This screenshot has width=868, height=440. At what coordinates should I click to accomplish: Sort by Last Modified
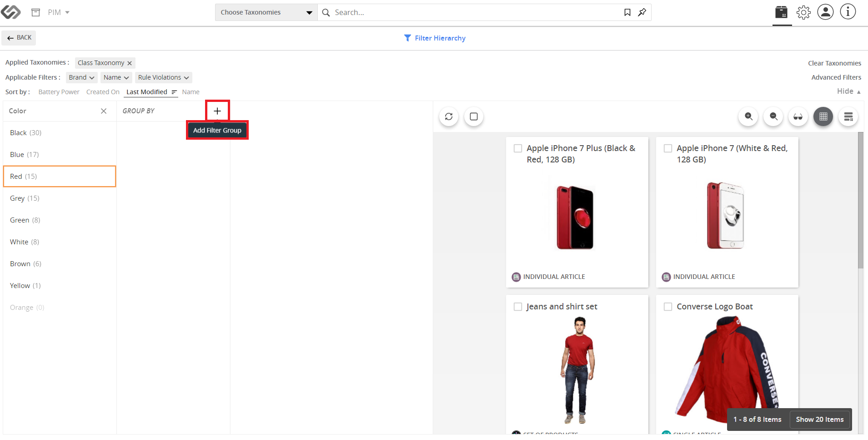(147, 92)
